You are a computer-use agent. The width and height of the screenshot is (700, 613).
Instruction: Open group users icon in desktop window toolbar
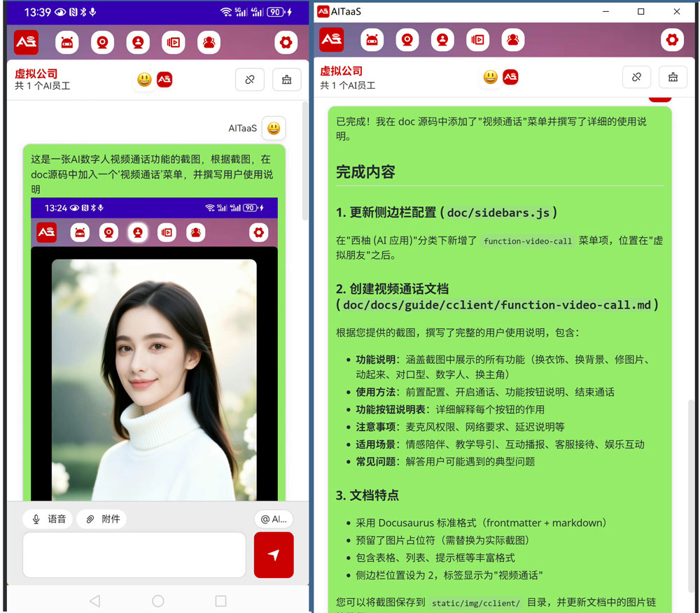[x=513, y=40]
